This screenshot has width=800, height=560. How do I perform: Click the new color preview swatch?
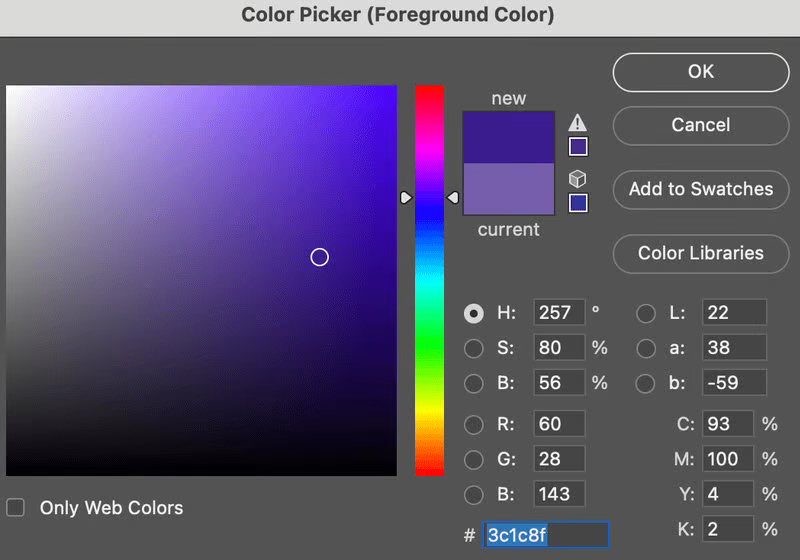click(508, 137)
